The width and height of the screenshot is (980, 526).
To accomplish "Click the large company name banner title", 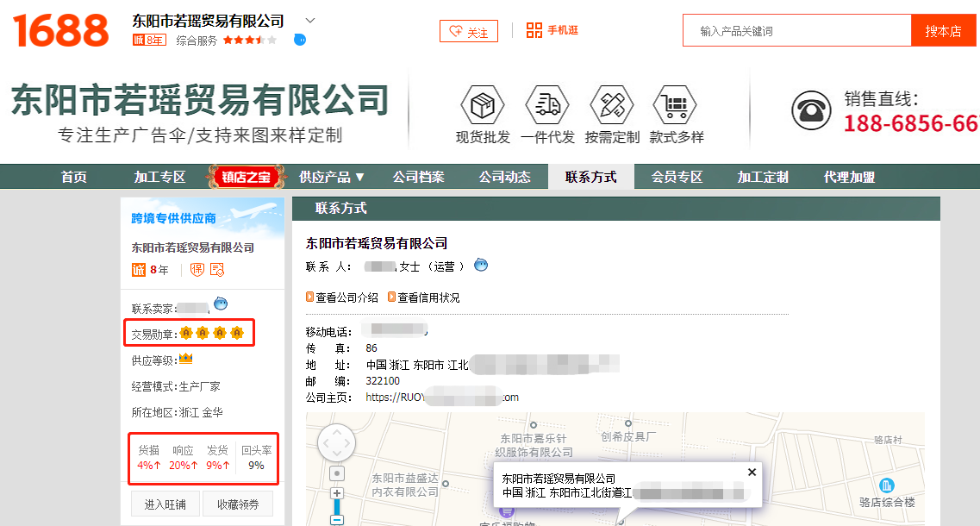I will tap(200, 100).
